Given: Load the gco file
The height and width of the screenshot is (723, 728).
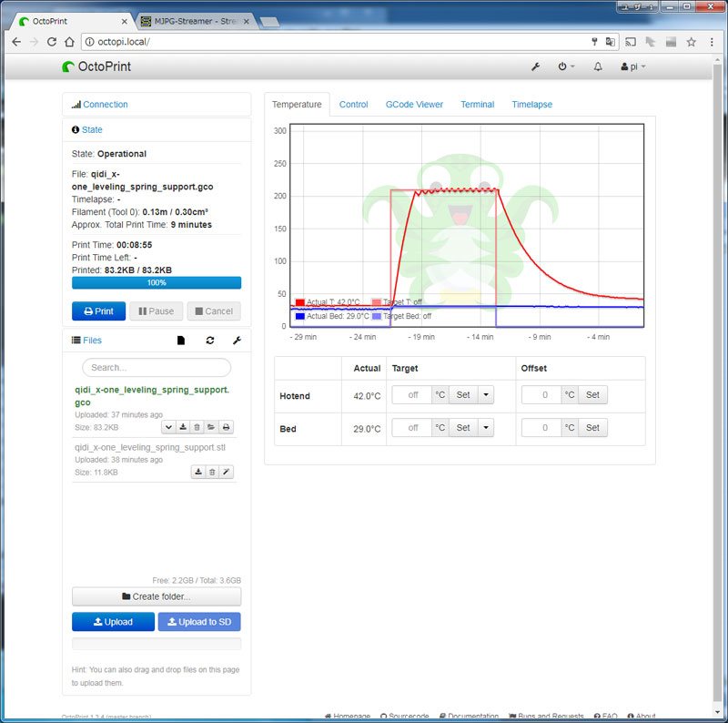Looking at the screenshot, I should (x=211, y=427).
